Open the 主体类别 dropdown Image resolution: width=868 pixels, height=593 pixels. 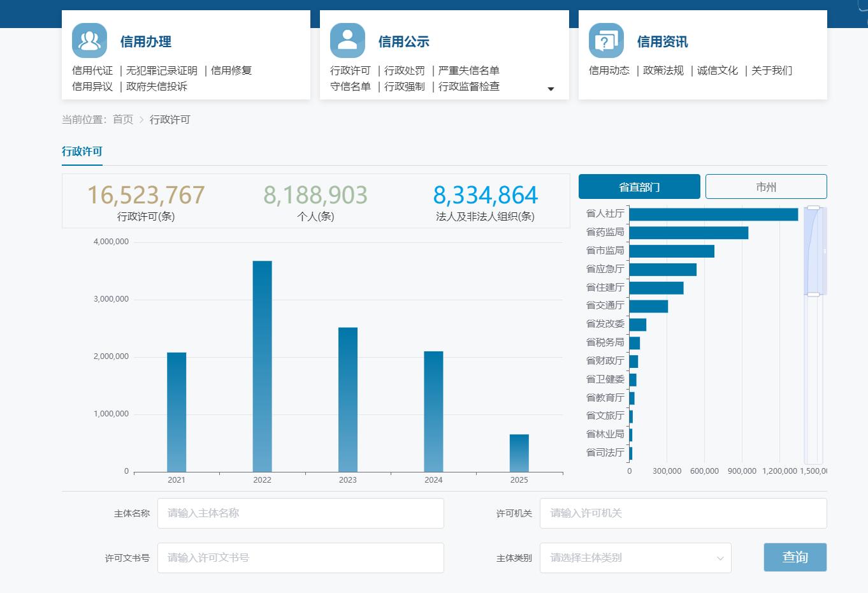pos(635,558)
